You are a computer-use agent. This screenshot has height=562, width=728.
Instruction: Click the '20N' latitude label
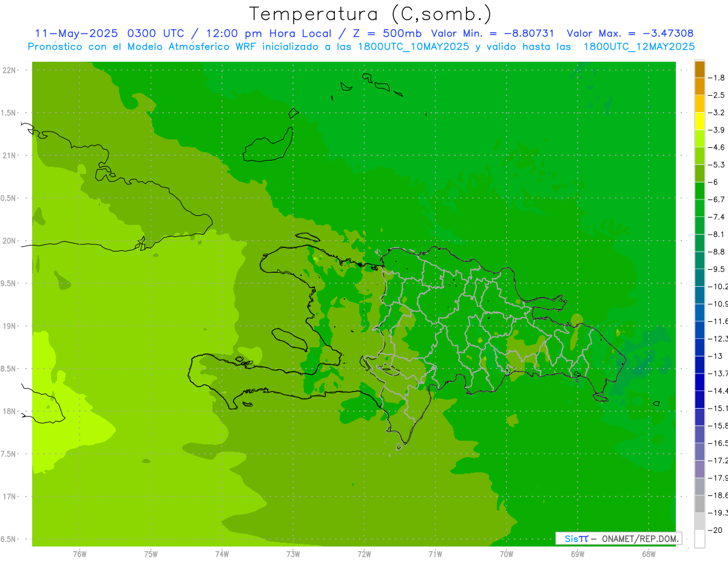tap(10, 241)
